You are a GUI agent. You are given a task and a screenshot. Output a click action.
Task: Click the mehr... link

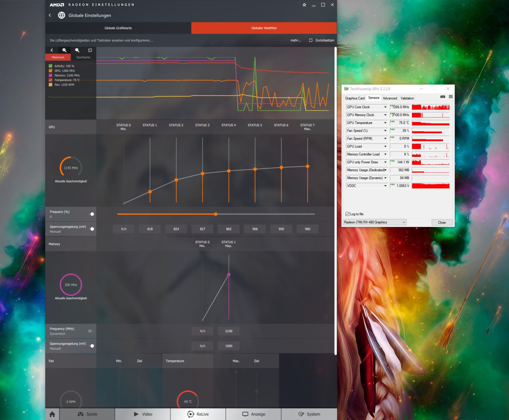296,40
